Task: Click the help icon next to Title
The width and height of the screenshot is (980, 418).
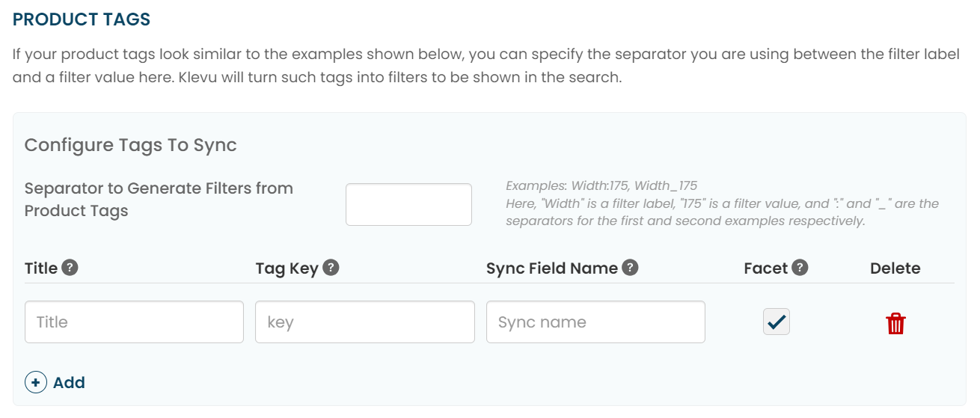Action: (x=70, y=268)
